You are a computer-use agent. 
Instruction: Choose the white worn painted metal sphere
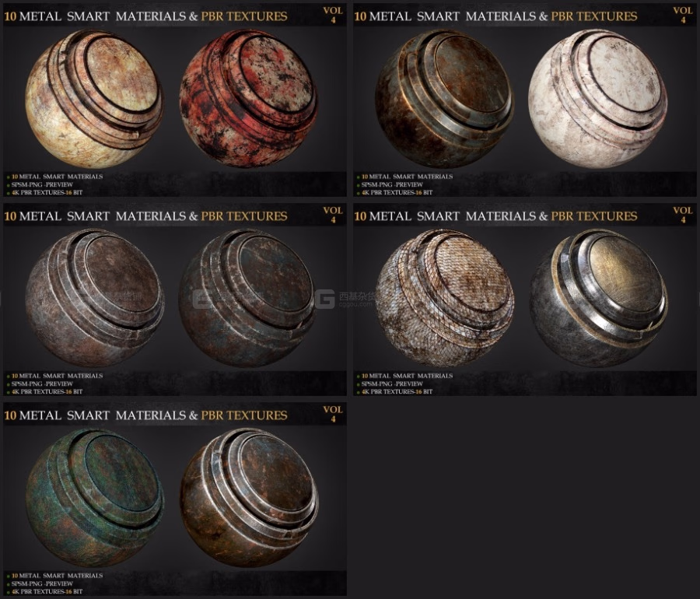click(x=598, y=99)
